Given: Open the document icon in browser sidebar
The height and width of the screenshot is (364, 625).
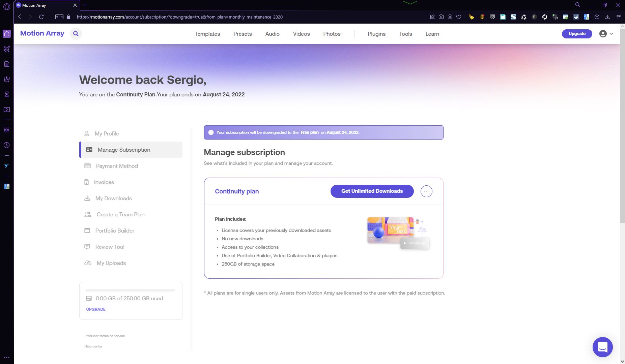Looking at the screenshot, I should click(7, 64).
